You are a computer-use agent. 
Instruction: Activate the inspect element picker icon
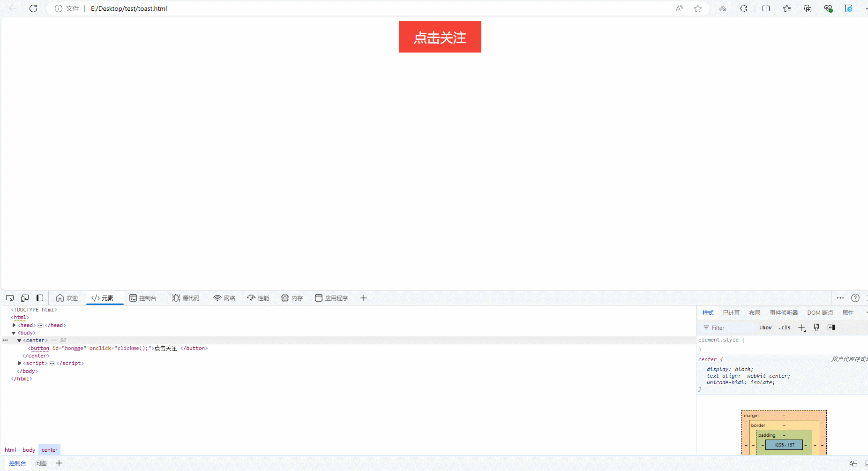click(10, 298)
